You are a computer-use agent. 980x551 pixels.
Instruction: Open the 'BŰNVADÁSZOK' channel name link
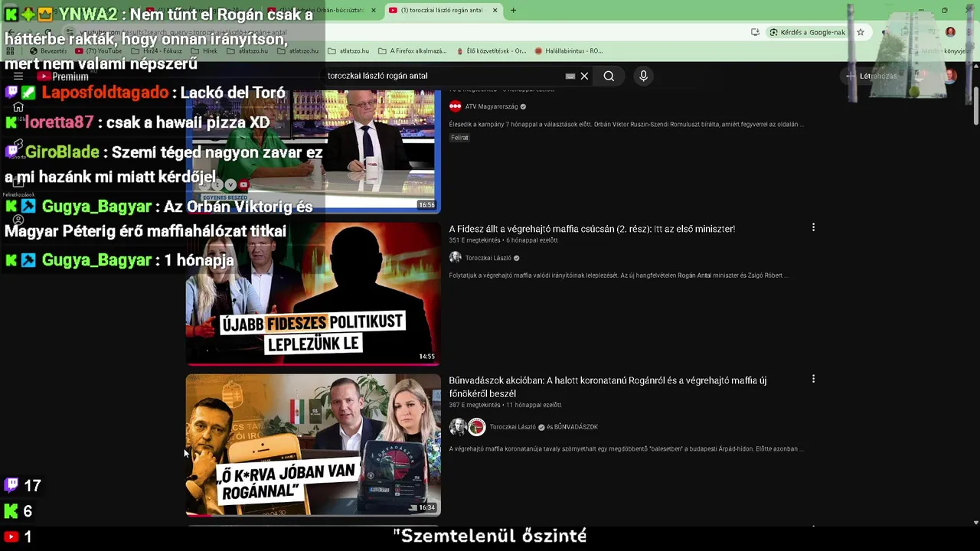pos(576,427)
